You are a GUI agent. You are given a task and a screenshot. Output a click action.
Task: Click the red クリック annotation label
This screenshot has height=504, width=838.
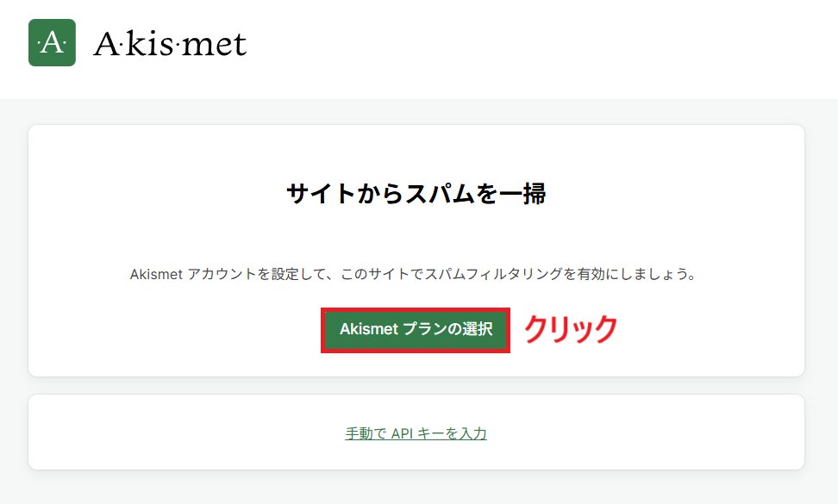(571, 329)
